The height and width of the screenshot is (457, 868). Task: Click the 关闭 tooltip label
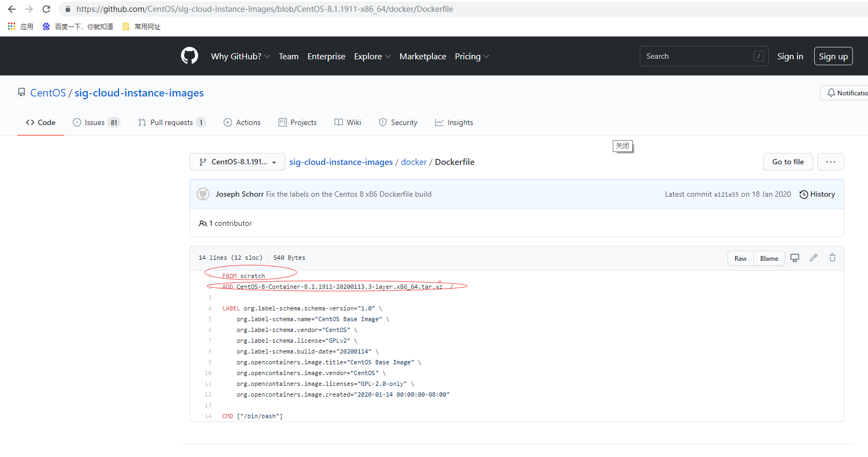(x=622, y=146)
